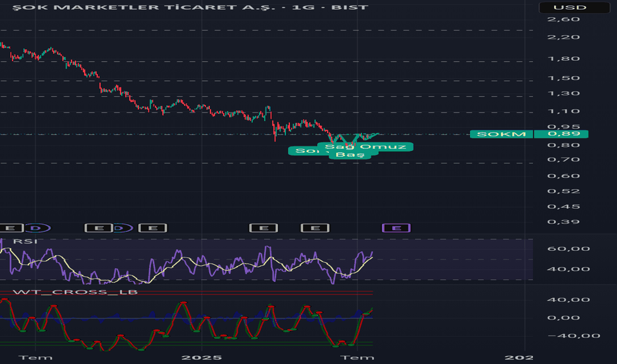Open the purple E earnings marker
This screenshot has height=364, width=617.
click(397, 228)
